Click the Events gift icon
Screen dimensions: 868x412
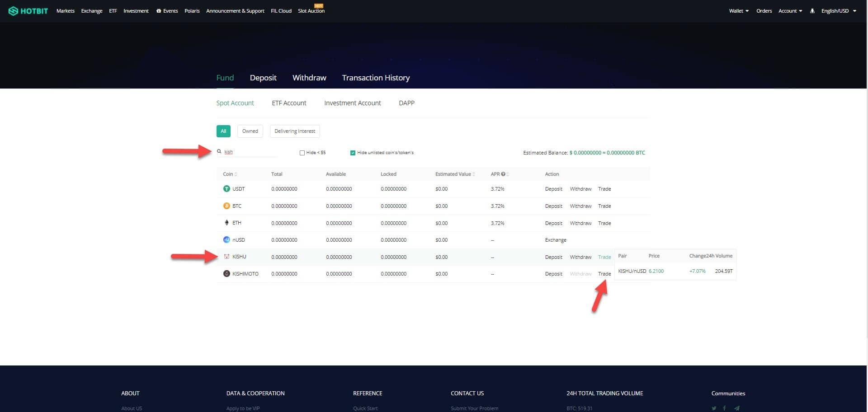coord(159,11)
